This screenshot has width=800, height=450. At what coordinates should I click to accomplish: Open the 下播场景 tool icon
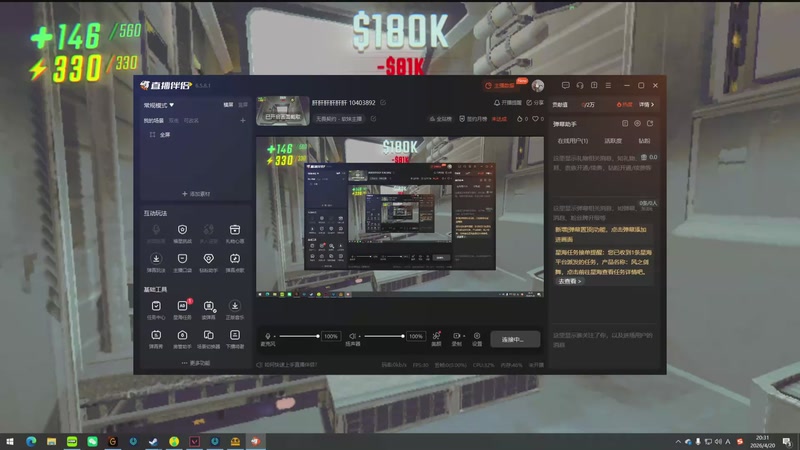click(235, 335)
